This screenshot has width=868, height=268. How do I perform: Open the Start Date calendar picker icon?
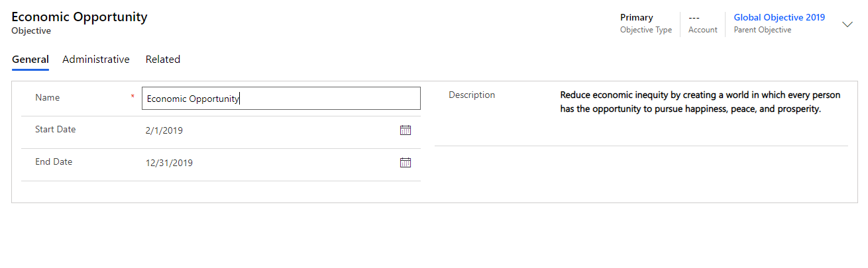(x=406, y=130)
